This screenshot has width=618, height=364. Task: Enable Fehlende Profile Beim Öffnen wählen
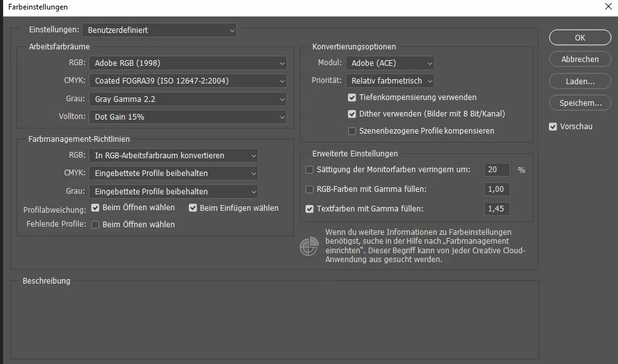coord(95,225)
